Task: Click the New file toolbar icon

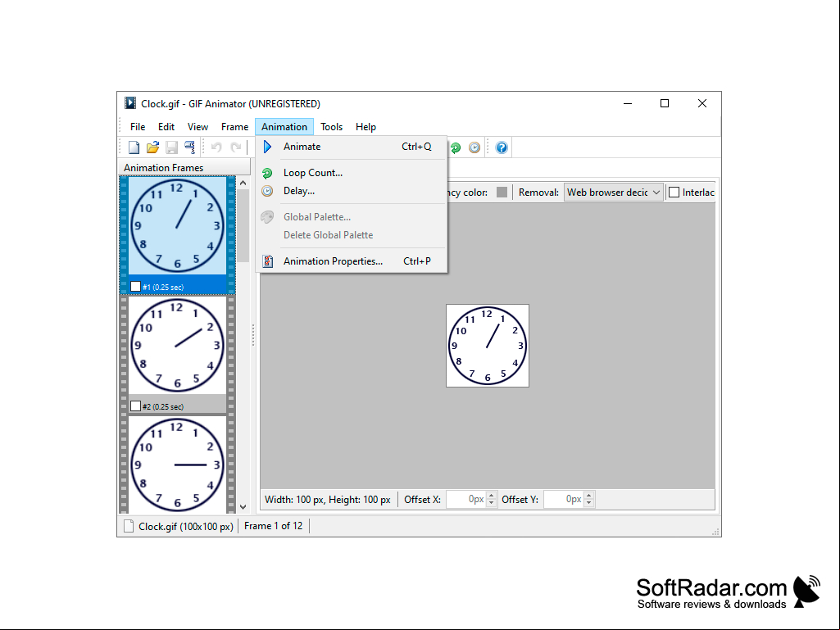Action: pyautogui.click(x=134, y=147)
